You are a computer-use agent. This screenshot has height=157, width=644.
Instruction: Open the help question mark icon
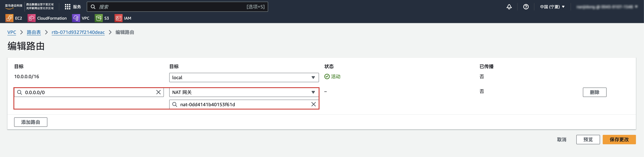[x=526, y=7]
